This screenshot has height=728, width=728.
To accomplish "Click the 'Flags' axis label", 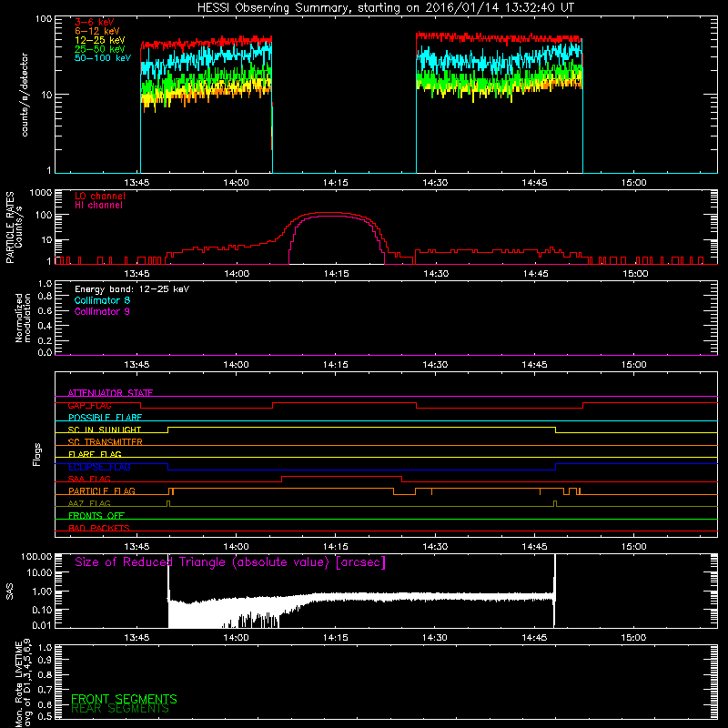I will [x=36, y=455].
